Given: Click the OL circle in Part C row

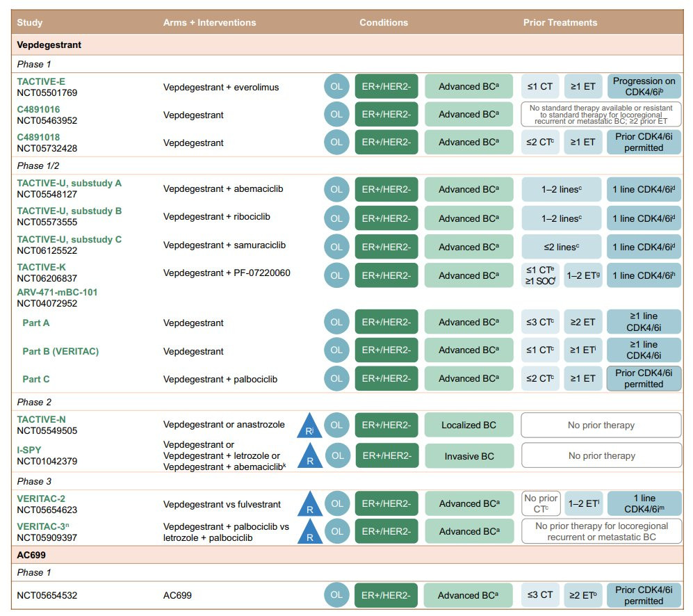Looking at the screenshot, I should [336, 378].
